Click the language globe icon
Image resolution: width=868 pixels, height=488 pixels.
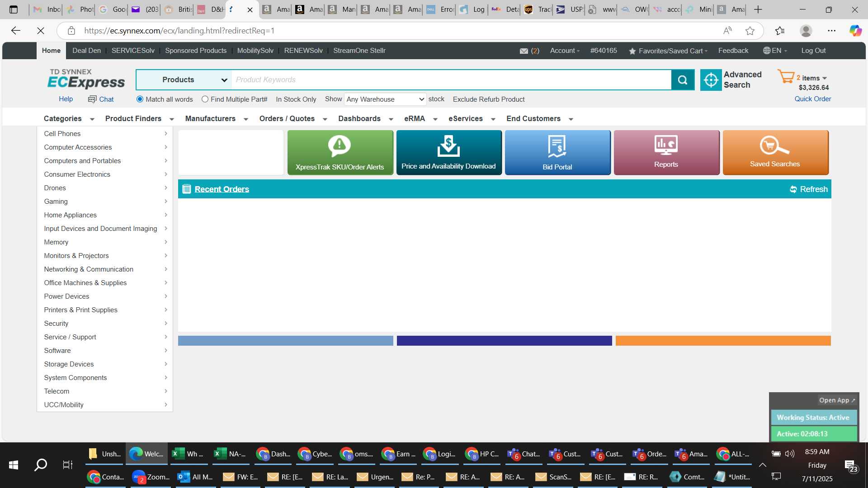pos(767,51)
